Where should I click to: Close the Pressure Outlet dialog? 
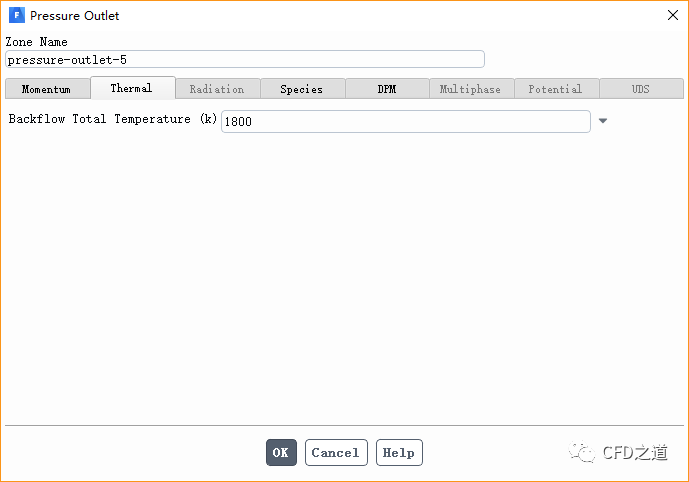coord(671,15)
